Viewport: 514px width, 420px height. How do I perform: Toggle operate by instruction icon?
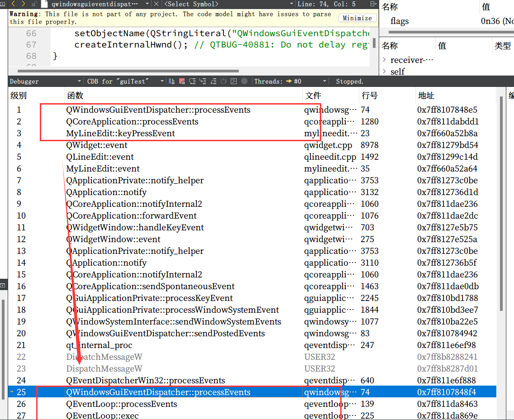(x=234, y=81)
